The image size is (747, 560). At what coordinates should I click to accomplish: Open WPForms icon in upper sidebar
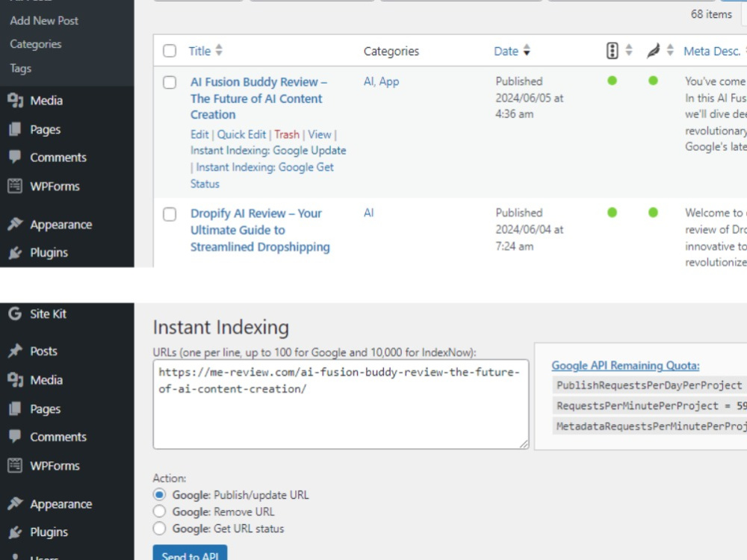tap(15, 186)
